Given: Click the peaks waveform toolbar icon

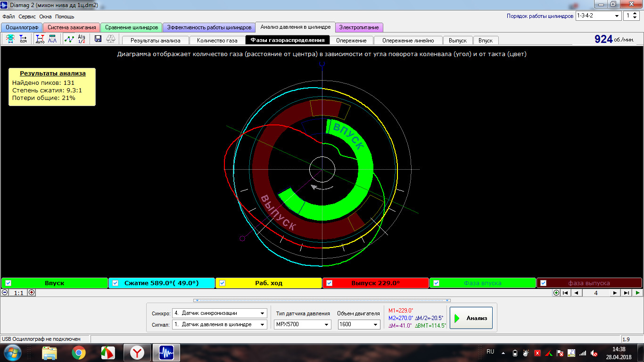Looking at the screenshot, I should coord(52,39).
